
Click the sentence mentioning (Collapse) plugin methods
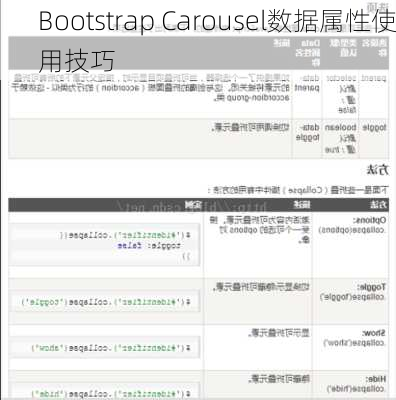point(298,190)
